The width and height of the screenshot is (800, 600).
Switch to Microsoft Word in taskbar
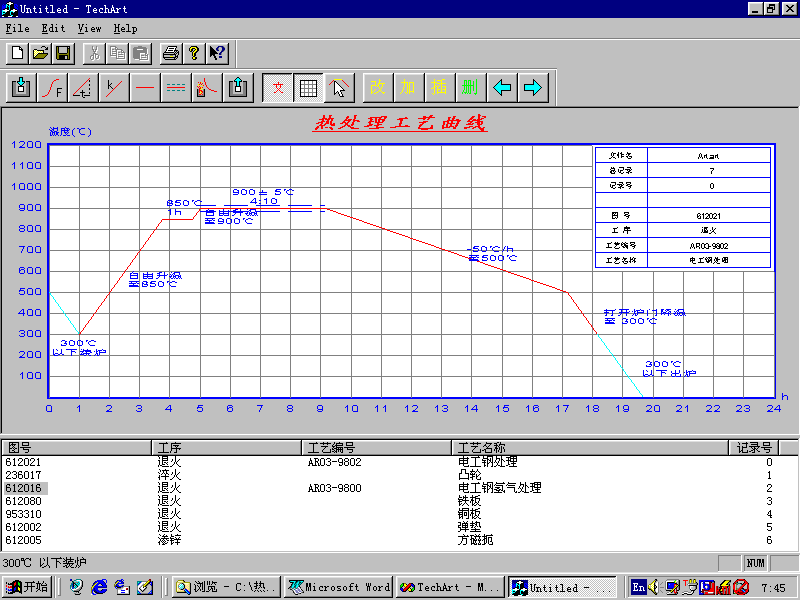(338, 587)
